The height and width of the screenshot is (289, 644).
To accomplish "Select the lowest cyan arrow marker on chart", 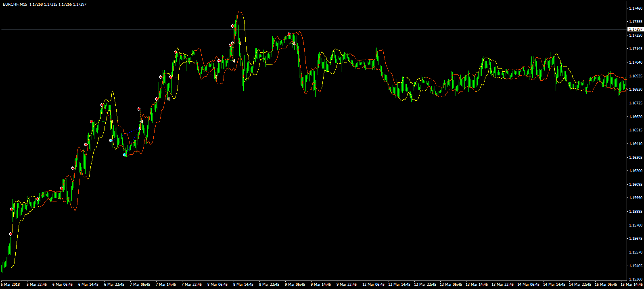I will (125, 155).
